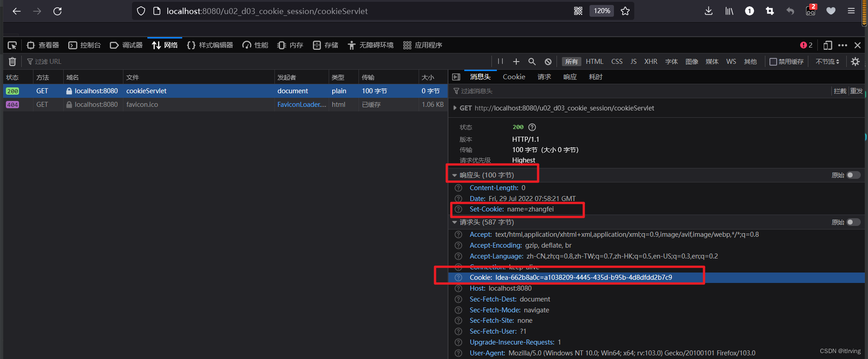The image size is (868, 359).
Task: Click the 拦截 block button
Action: (x=840, y=91)
